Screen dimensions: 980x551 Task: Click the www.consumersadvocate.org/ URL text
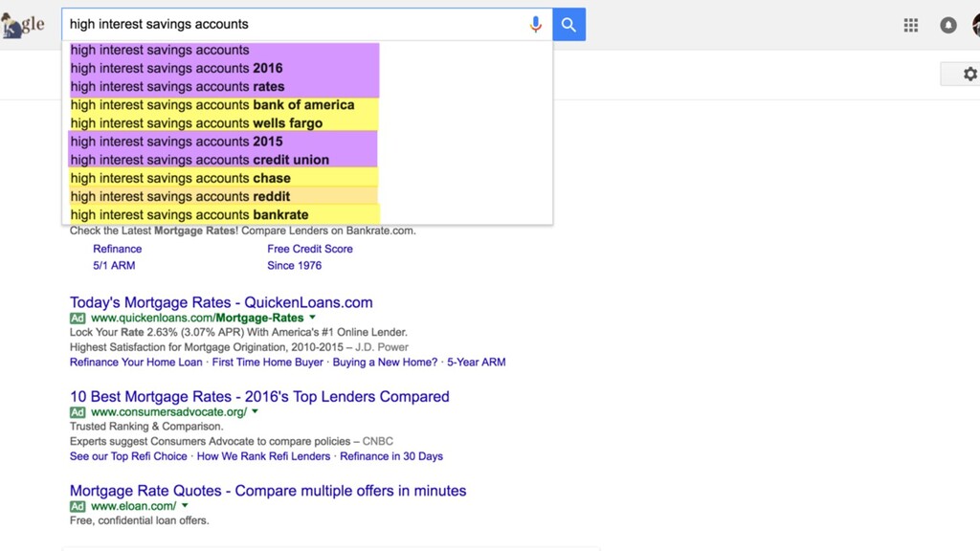pos(168,412)
